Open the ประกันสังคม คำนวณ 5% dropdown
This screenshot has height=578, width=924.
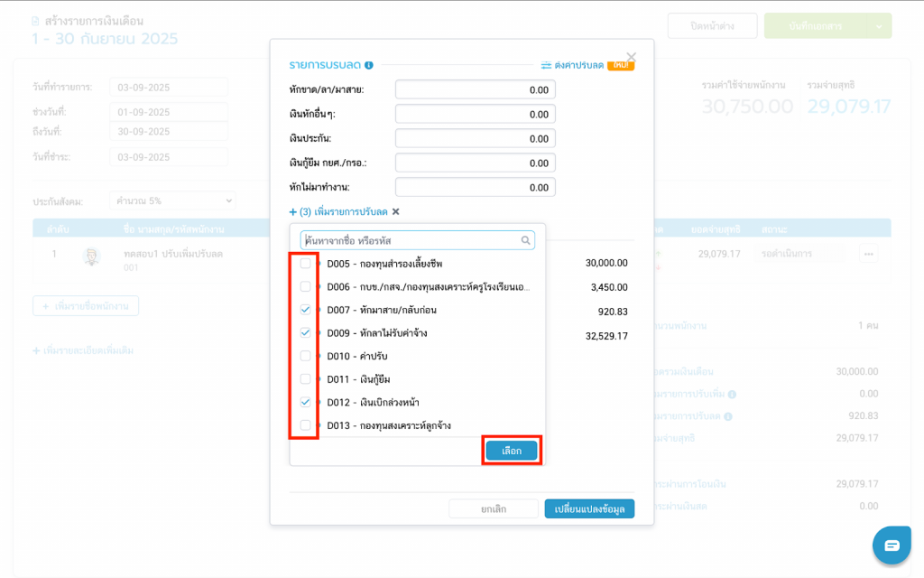pyautogui.click(x=171, y=200)
